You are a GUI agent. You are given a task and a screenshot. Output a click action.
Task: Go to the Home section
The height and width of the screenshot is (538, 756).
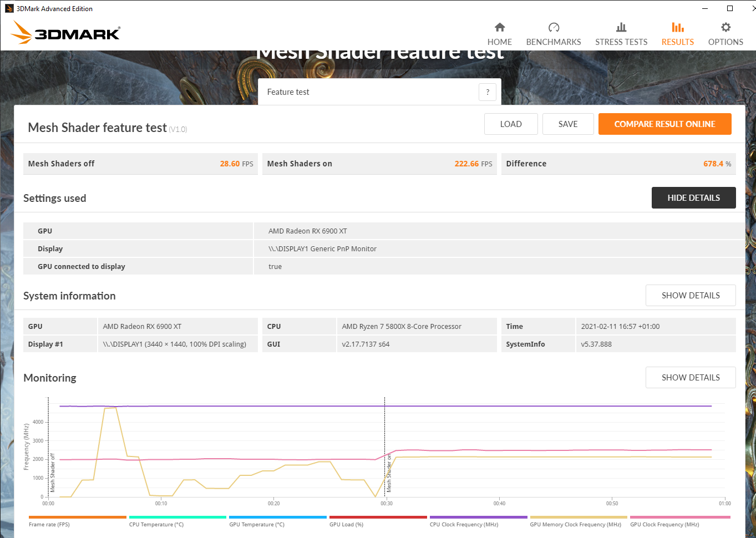tap(499, 34)
